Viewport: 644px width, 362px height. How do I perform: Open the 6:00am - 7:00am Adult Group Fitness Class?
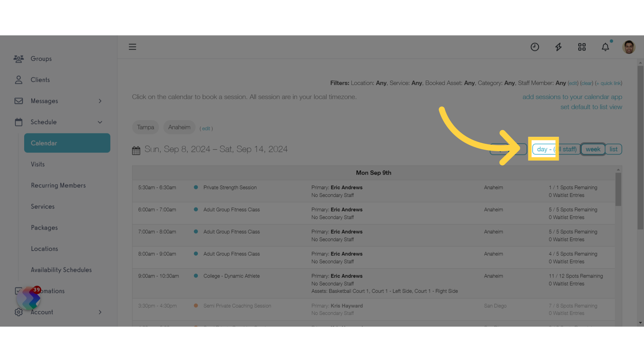point(374,213)
